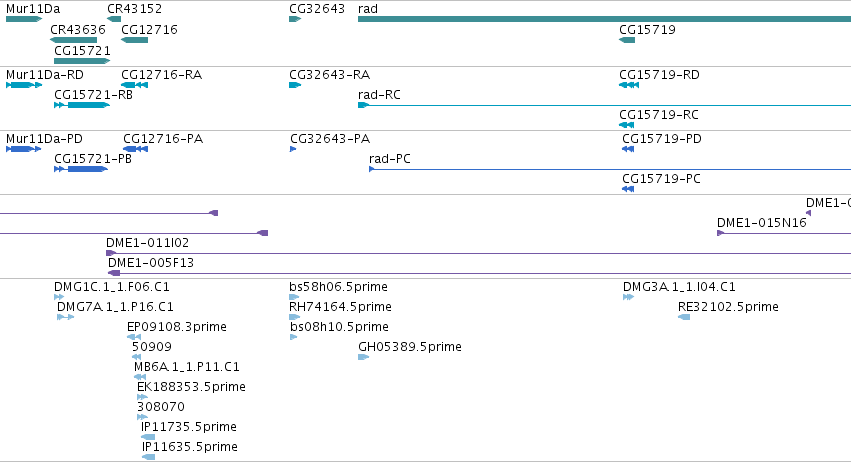Click the GH05389.5prime EST glyph
This screenshot has width=851, height=462.
point(364,357)
